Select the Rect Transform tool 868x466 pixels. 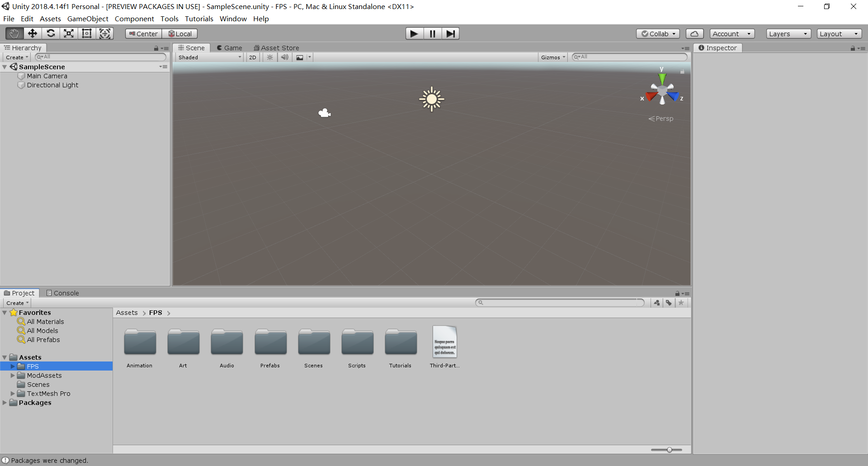[x=86, y=33]
